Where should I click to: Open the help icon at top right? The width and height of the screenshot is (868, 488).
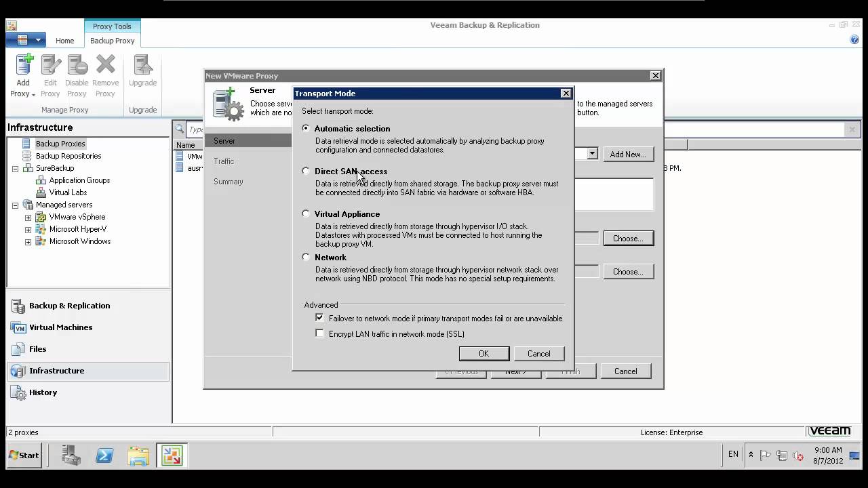854,40
